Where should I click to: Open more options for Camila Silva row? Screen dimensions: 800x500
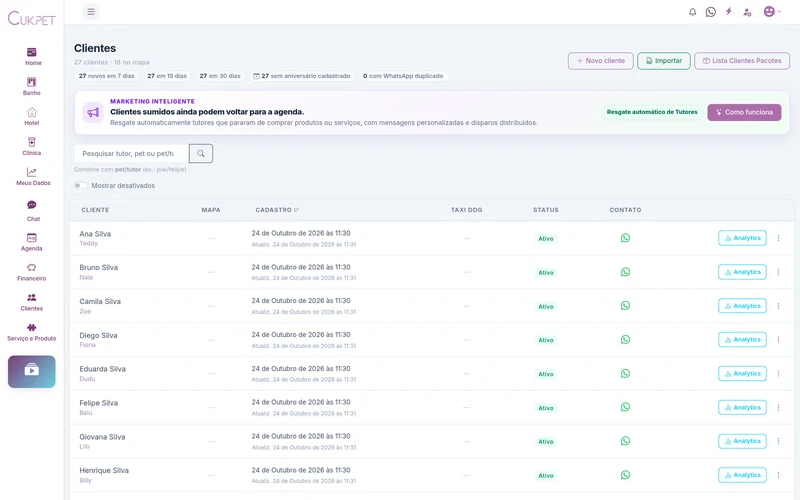click(778, 306)
